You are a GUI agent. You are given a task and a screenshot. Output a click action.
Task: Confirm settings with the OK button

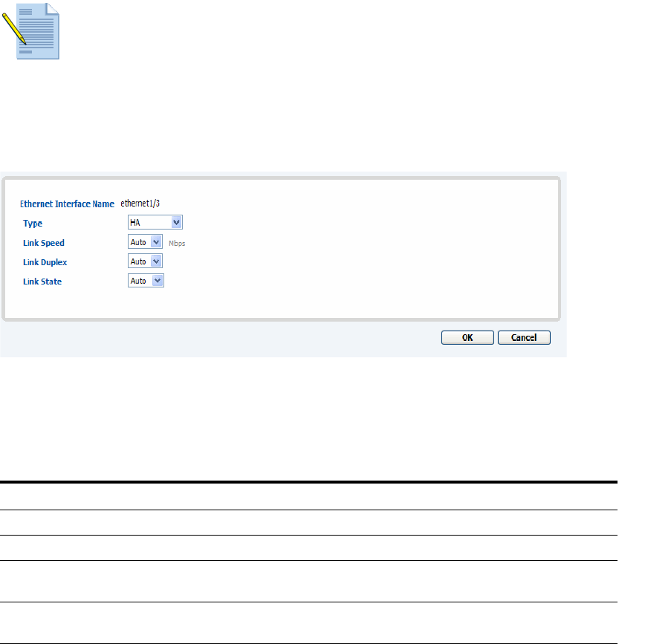click(467, 338)
